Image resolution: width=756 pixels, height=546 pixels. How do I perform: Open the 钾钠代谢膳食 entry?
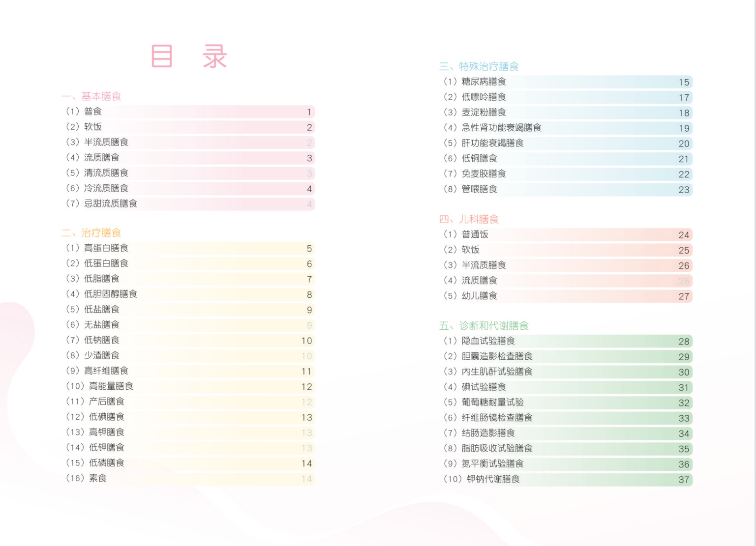493,479
